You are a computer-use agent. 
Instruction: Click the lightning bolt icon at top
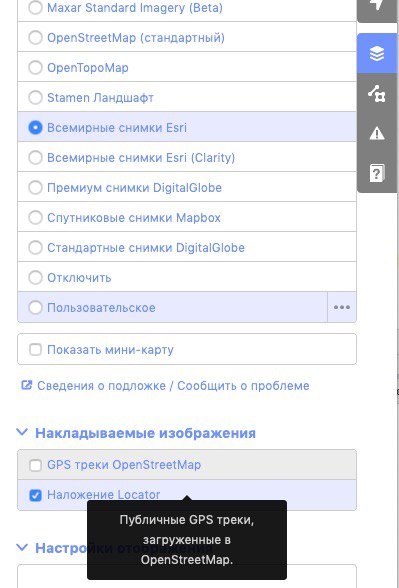tap(377, 8)
